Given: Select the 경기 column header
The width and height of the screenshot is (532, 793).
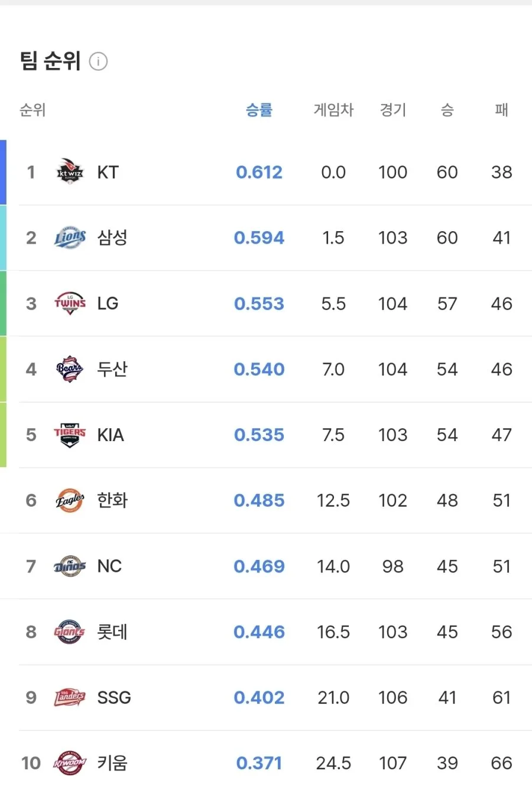Looking at the screenshot, I should point(392,109).
